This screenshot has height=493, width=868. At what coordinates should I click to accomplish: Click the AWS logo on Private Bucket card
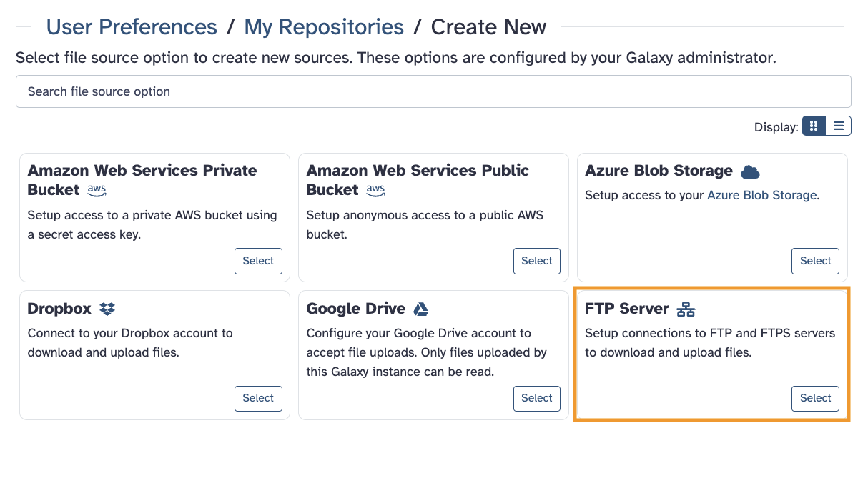pos(97,190)
